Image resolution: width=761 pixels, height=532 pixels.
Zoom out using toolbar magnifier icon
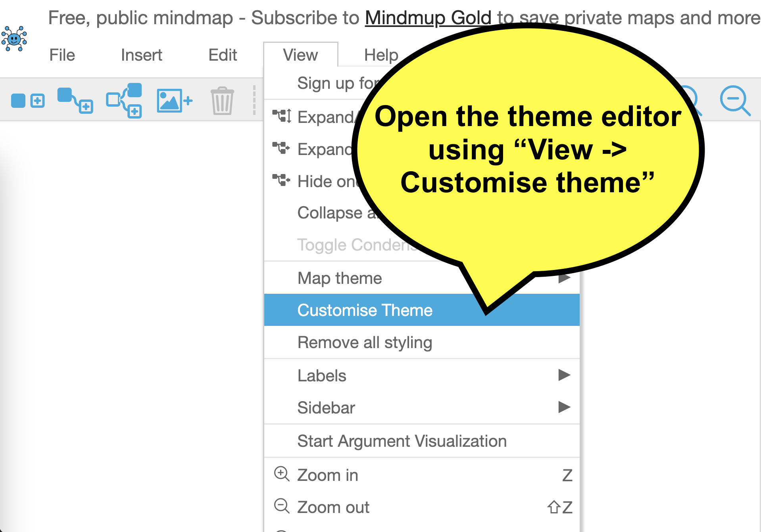pyautogui.click(x=735, y=101)
